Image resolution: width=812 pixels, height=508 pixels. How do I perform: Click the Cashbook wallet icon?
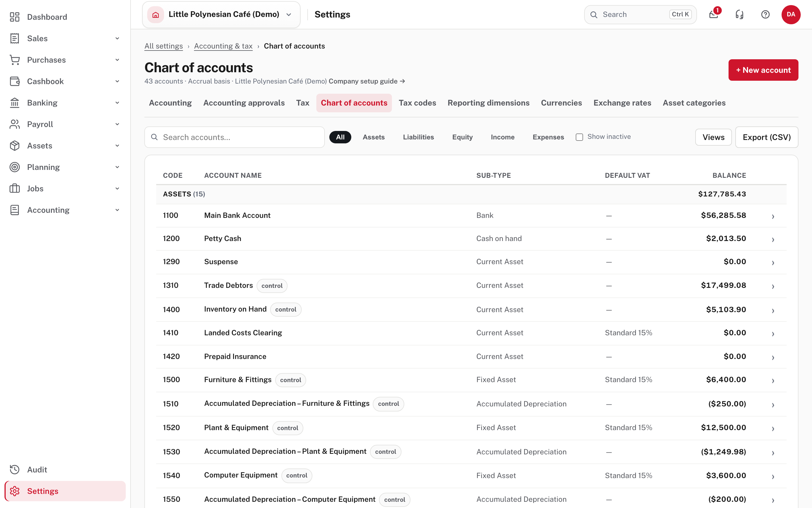click(x=14, y=81)
